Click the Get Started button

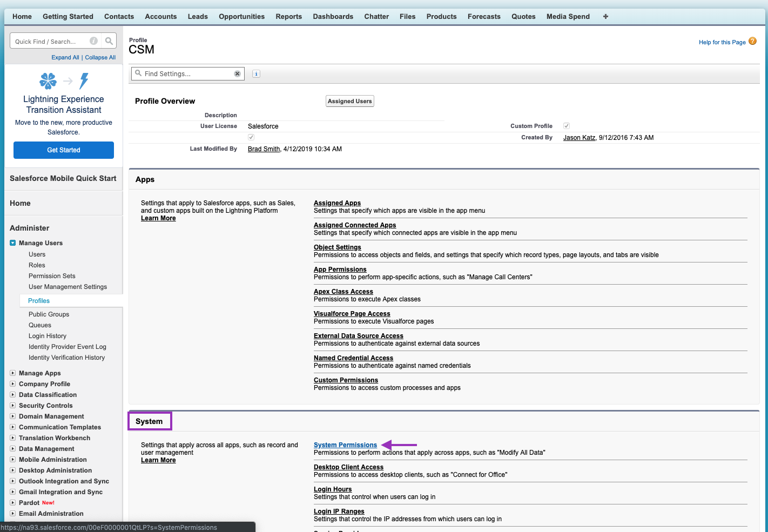tap(64, 150)
